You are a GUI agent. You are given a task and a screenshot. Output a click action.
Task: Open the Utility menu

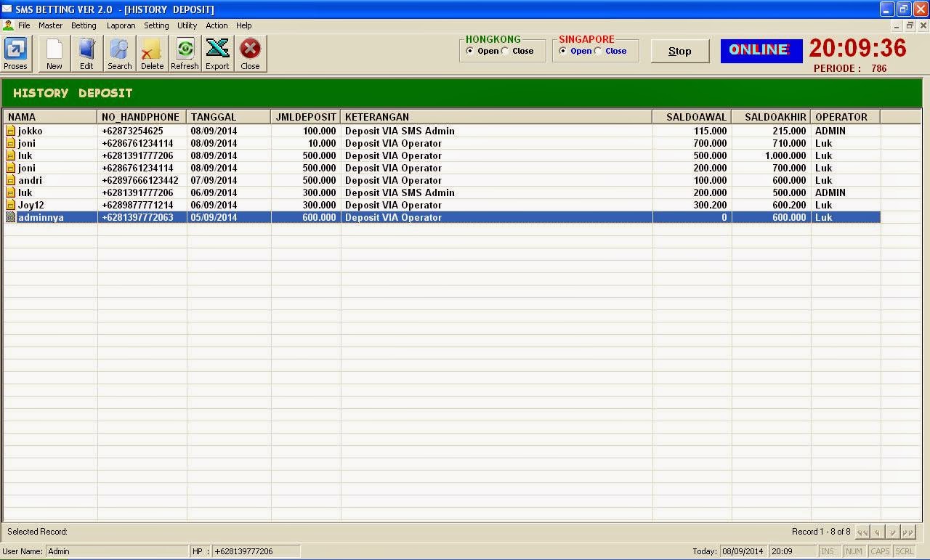tap(187, 25)
